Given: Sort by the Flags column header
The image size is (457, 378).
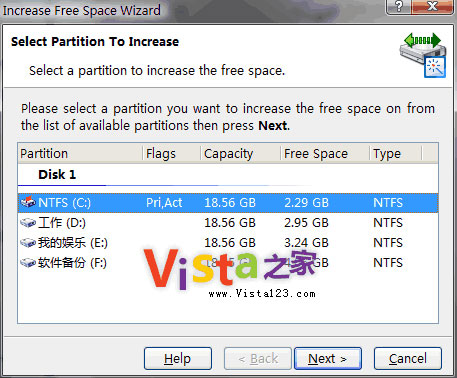Looking at the screenshot, I should [x=172, y=153].
